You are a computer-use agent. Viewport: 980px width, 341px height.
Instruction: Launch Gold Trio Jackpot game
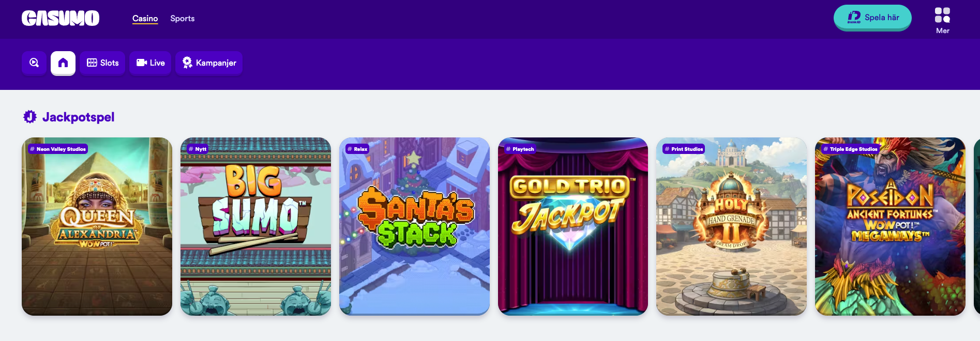[573, 226]
